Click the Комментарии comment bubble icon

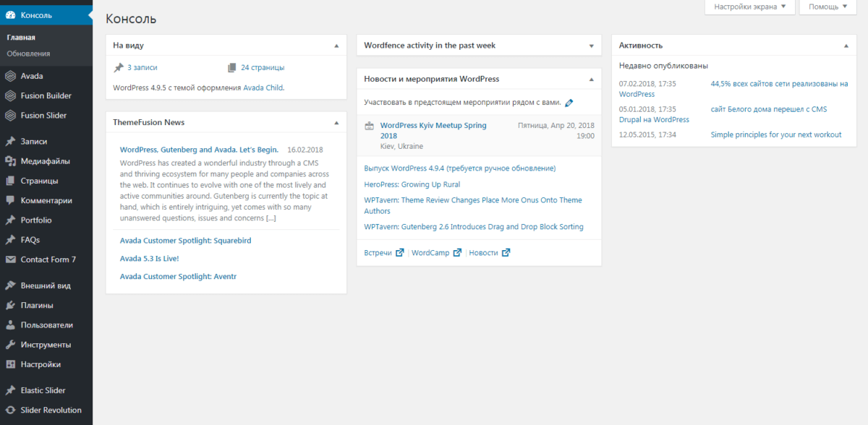pyautogui.click(x=10, y=200)
